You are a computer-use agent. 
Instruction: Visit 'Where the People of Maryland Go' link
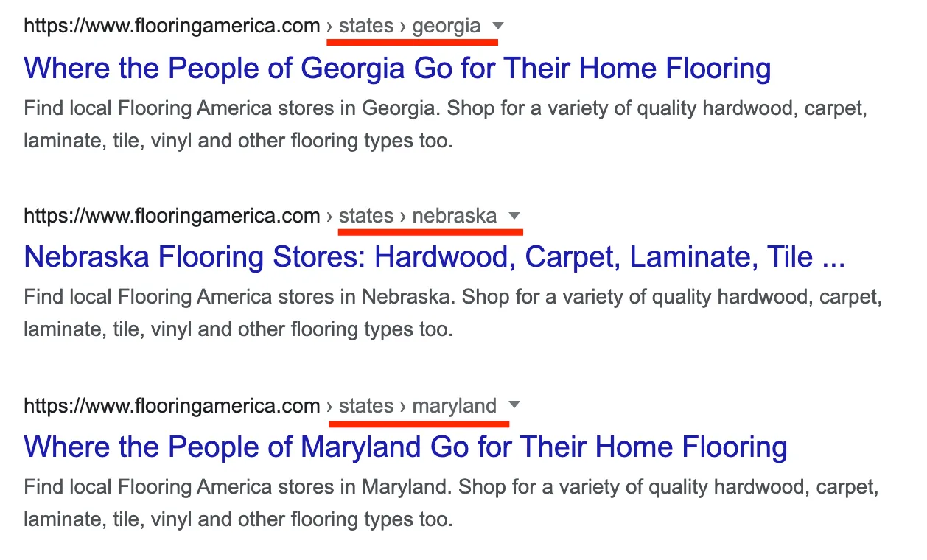coord(405,447)
